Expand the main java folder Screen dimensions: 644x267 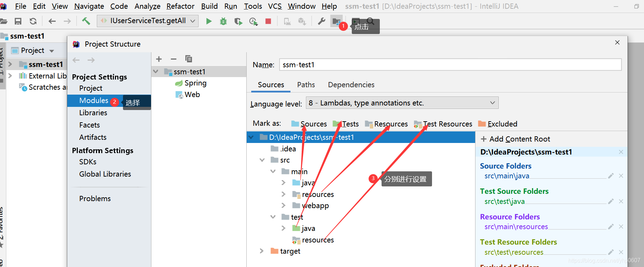coord(283,183)
